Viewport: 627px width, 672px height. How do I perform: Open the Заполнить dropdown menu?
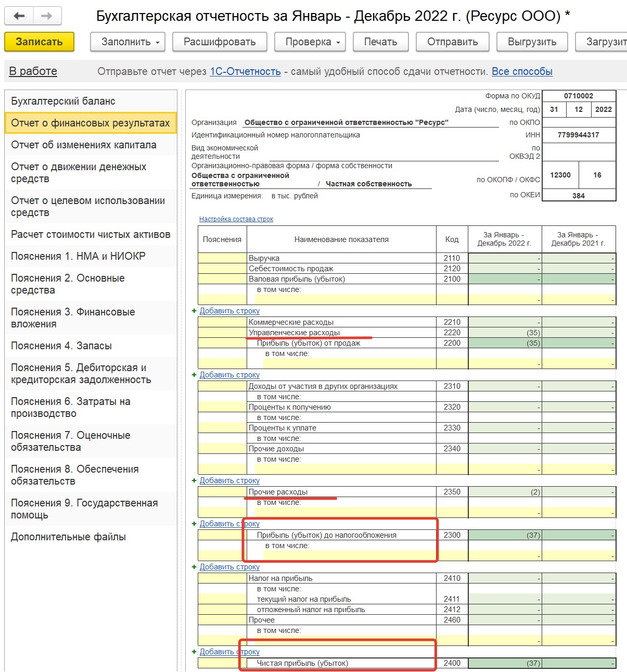(x=127, y=42)
